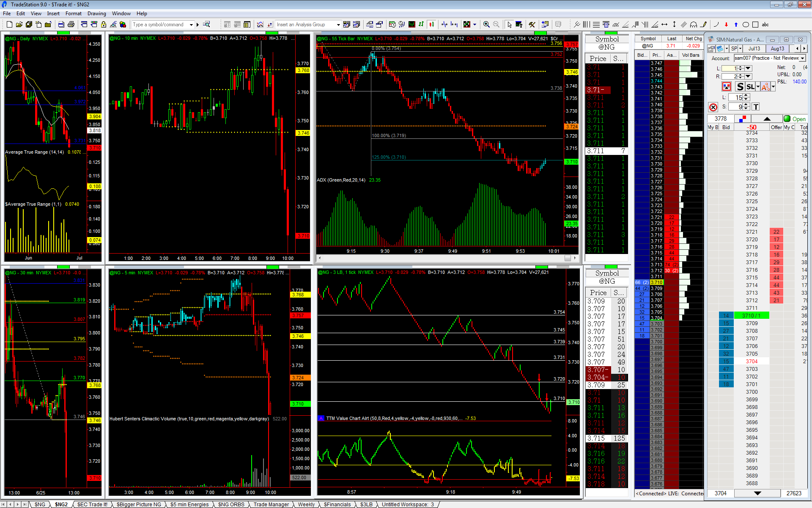Click the SP button in Matrix window
Viewport: 812px width, 508px height.
point(734,49)
